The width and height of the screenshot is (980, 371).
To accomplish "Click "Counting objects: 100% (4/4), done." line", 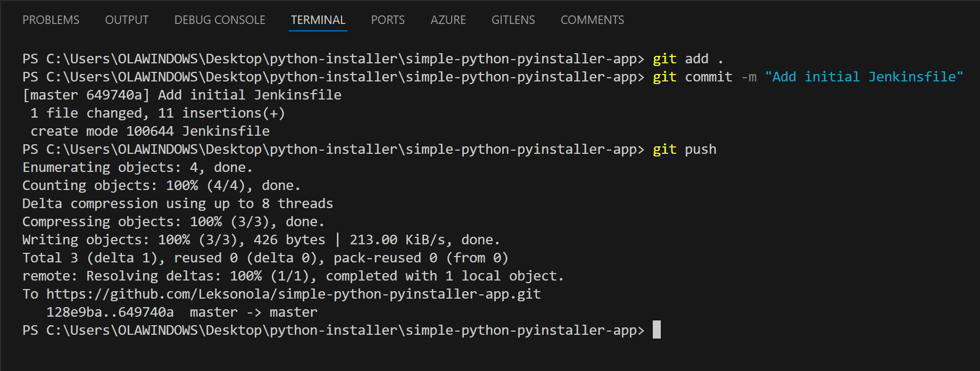I will click(x=162, y=185).
